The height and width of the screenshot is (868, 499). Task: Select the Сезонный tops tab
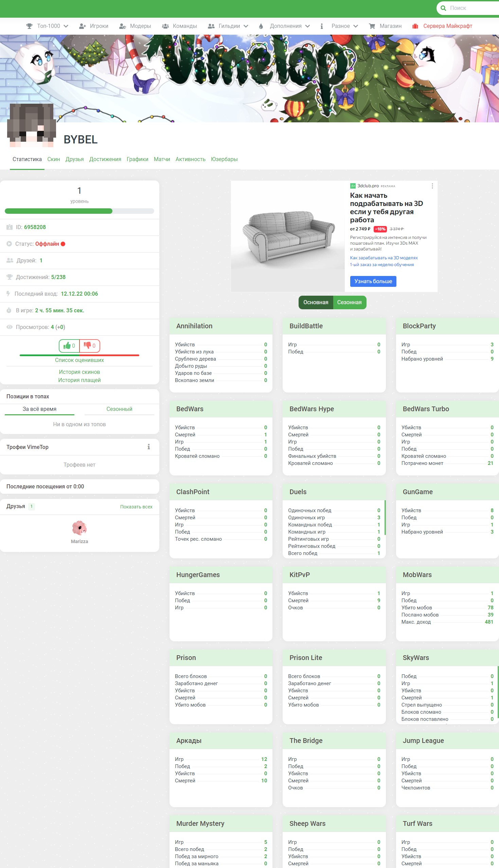tap(119, 409)
